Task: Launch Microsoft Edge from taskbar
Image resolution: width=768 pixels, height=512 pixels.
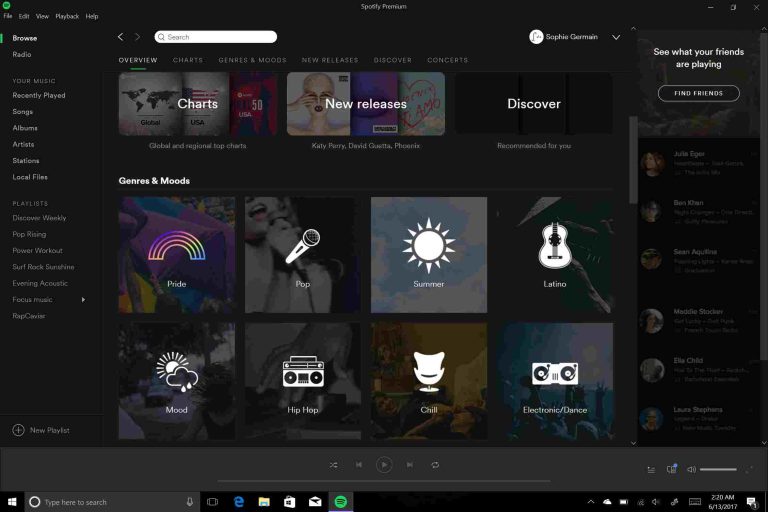Action: click(x=239, y=502)
